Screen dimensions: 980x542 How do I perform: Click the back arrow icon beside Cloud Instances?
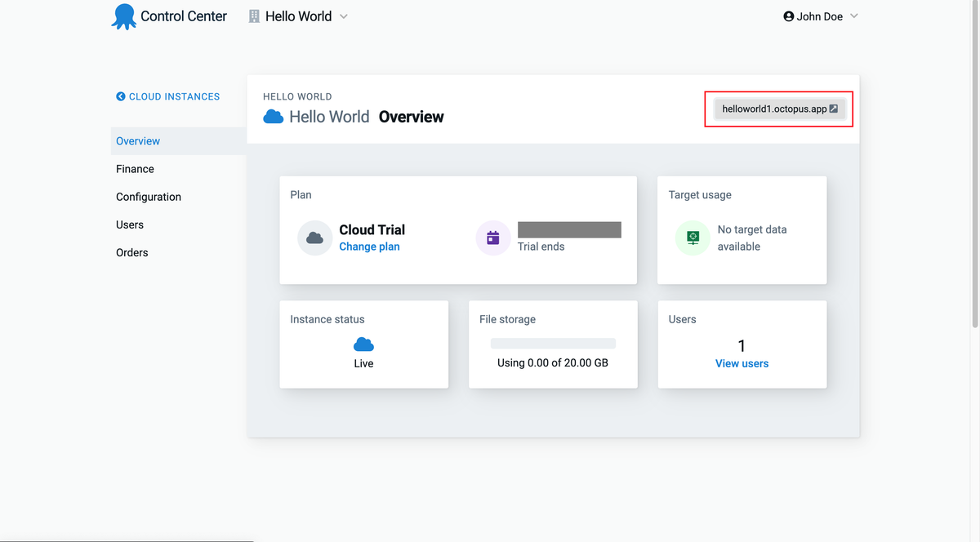(x=121, y=96)
